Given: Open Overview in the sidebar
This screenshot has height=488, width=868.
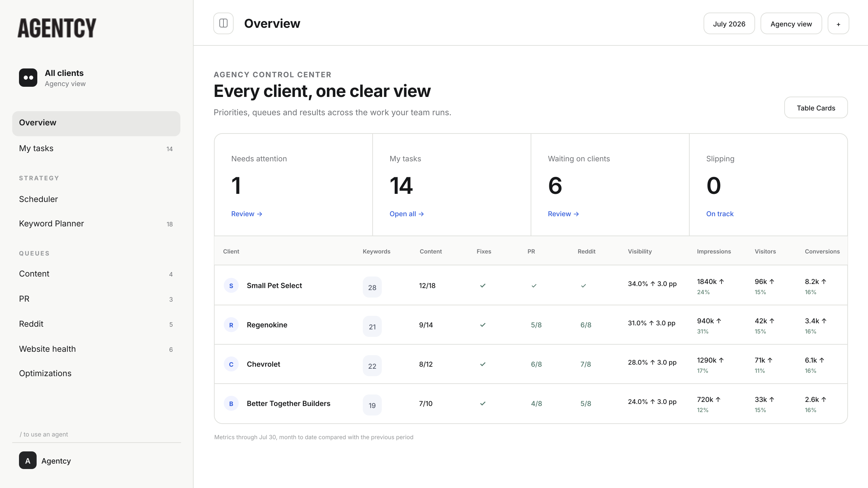Looking at the screenshot, I should click(96, 123).
